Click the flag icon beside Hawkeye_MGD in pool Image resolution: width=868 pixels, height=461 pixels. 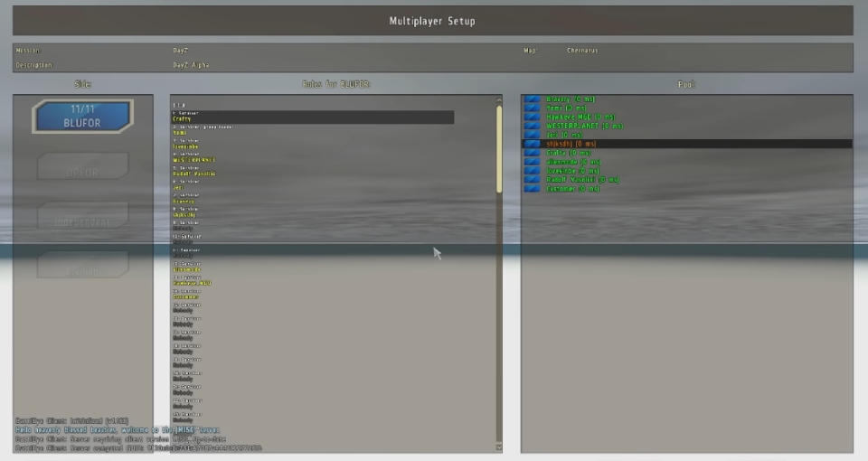click(x=532, y=117)
